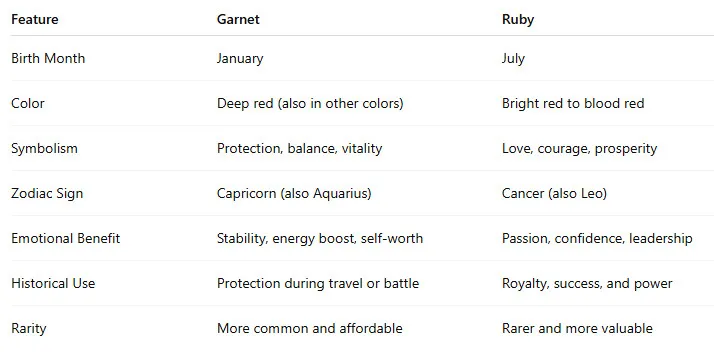Click 'Bright red to blood red' cell
This screenshot has width=714, height=360.
573,103
